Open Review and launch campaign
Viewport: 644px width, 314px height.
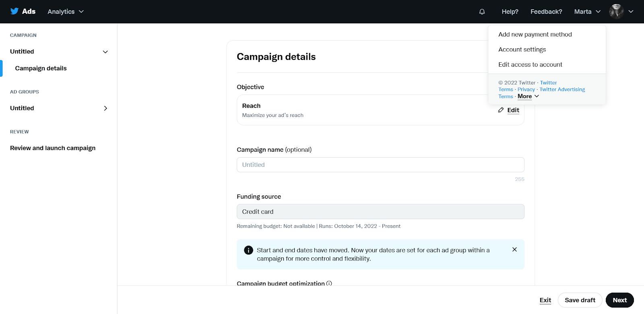[53, 148]
